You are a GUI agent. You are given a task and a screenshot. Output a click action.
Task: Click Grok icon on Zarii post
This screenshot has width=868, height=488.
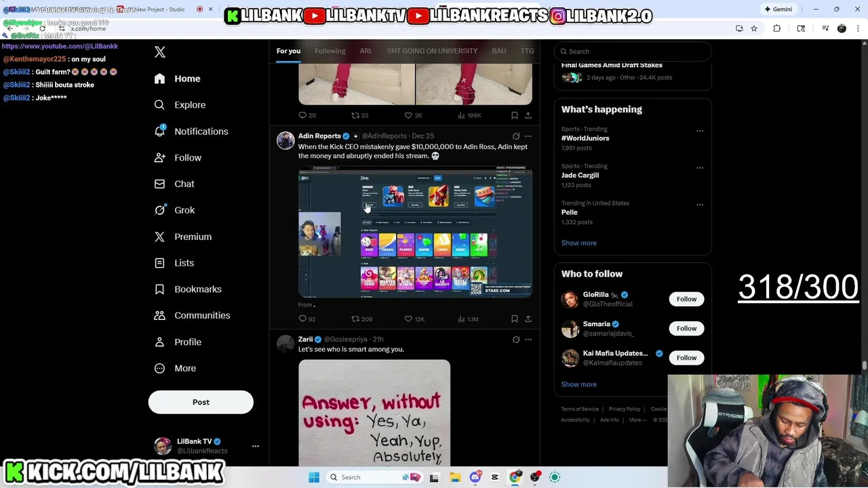(x=516, y=340)
